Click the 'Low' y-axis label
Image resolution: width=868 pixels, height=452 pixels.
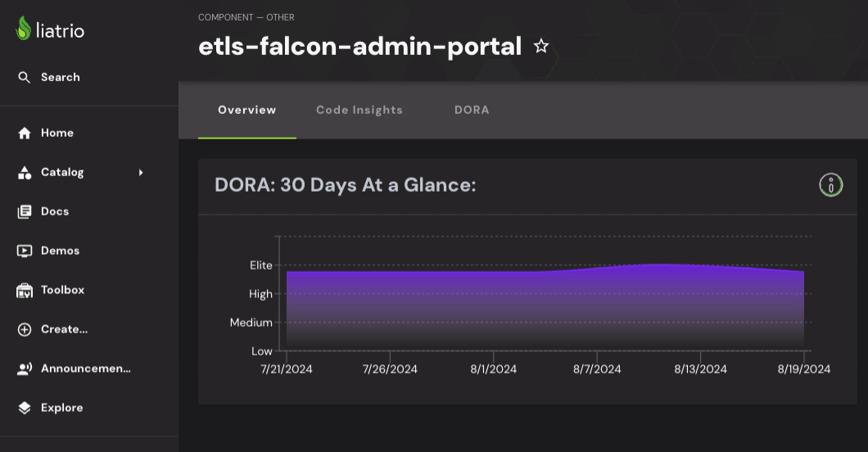262,351
